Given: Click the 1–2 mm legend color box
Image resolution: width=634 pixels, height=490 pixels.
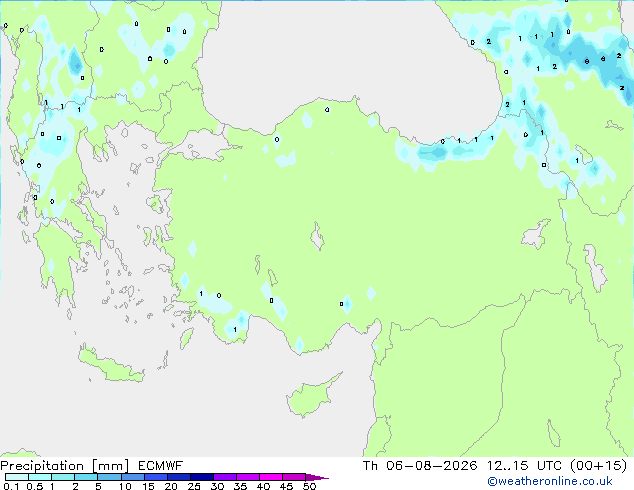Looking at the screenshot, I should [63, 477].
